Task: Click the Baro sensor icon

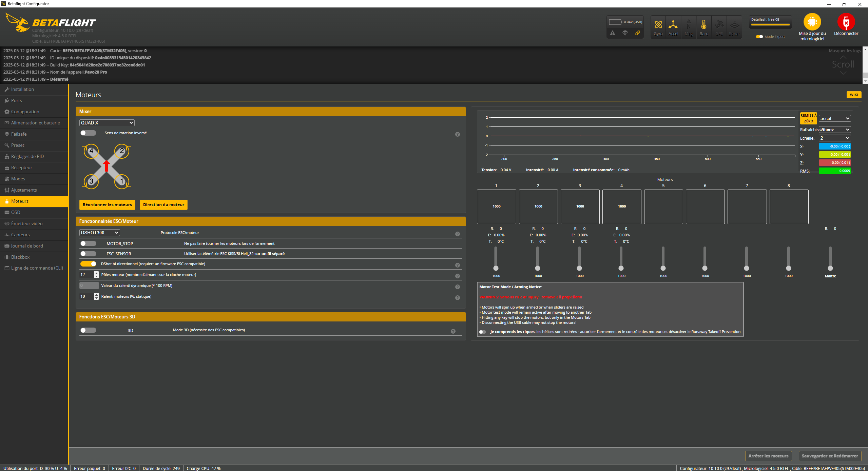Action: (x=704, y=25)
